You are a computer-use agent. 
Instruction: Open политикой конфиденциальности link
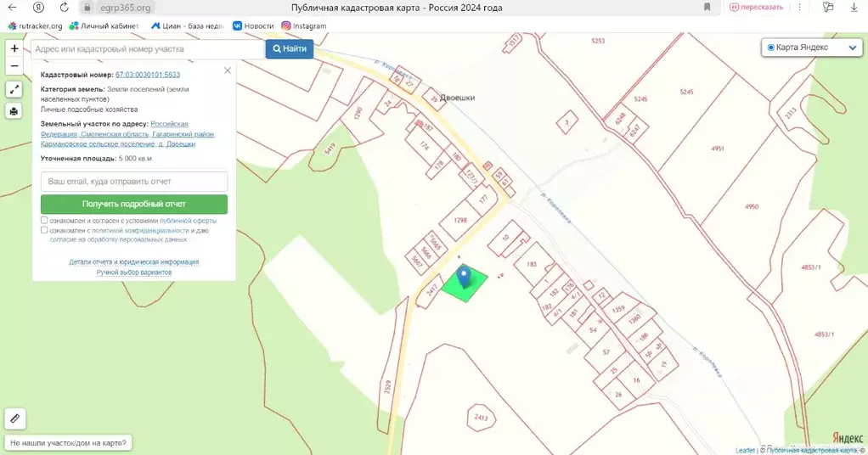click(143, 231)
